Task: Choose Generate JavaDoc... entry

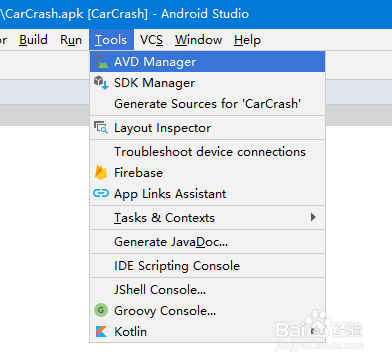Action: pos(207,242)
